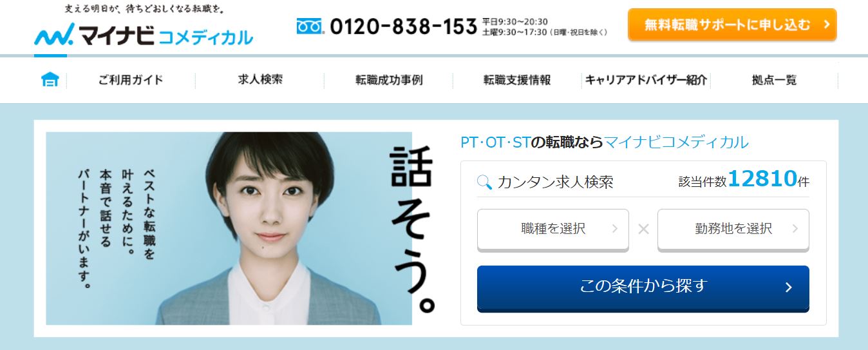Screen dimensions: 868x350
Task: Click この条件から探す search button
Action: [643, 288]
